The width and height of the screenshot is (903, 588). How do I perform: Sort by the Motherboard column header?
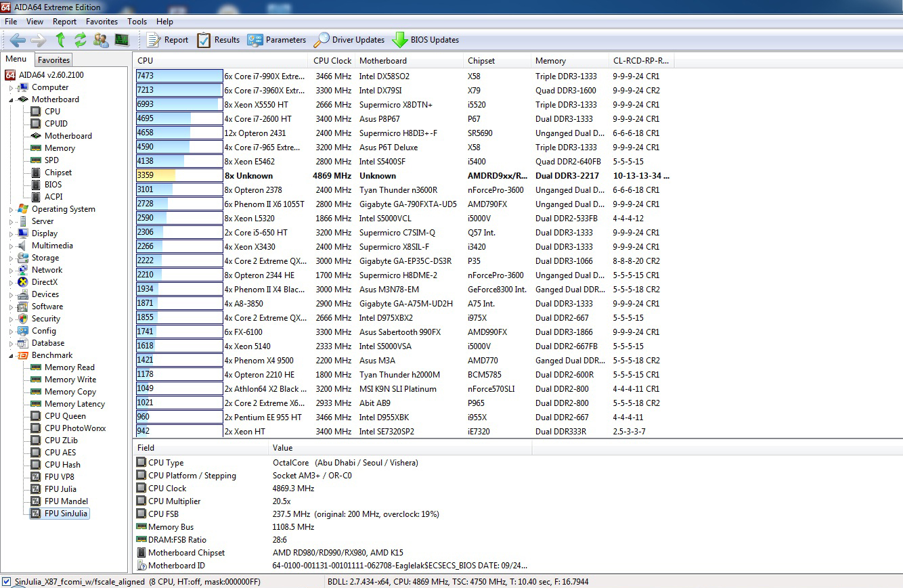pyautogui.click(x=410, y=61)
